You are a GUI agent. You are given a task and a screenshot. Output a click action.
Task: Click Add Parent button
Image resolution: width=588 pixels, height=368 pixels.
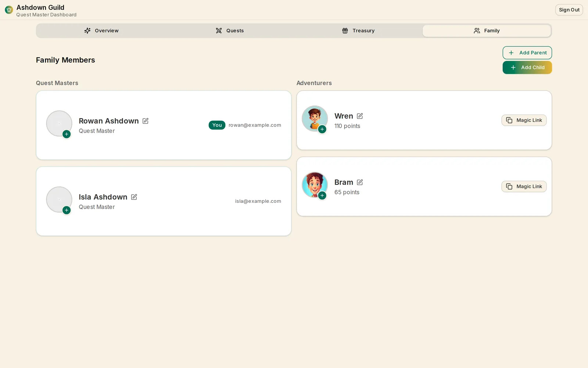[x=527, y=53]
